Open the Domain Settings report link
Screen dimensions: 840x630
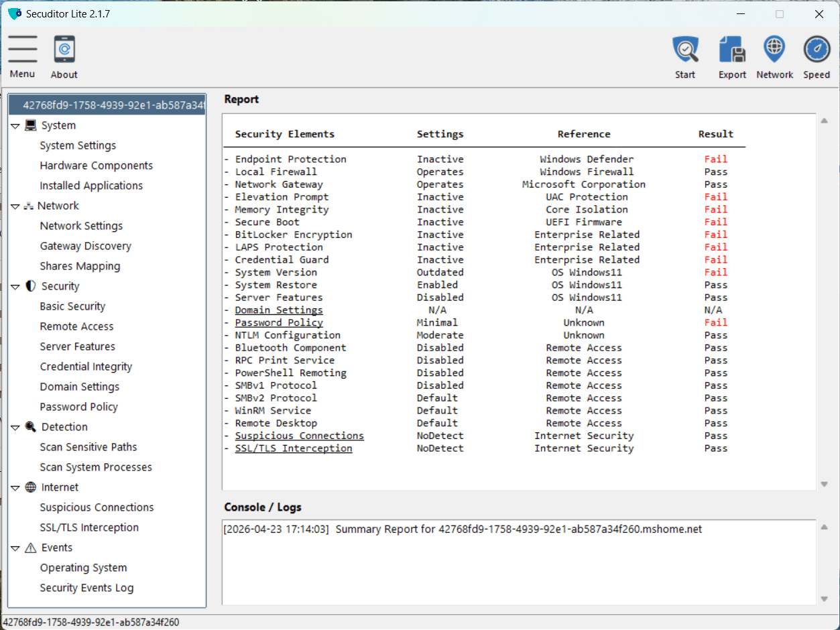pos(279,310)
